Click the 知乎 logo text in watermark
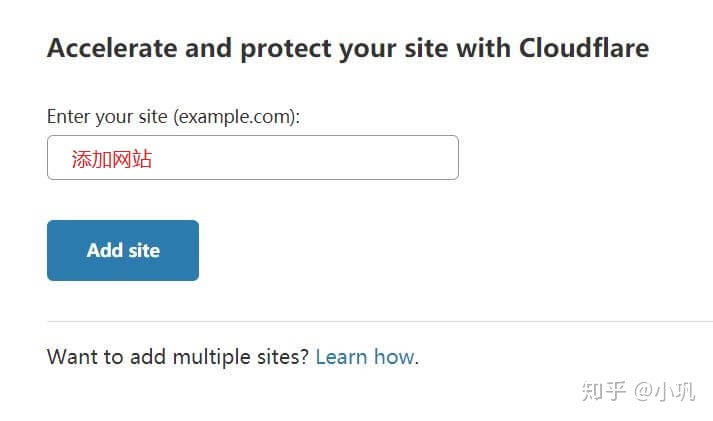Viewport: 713px width, 421px height. [x=603, y=391]
